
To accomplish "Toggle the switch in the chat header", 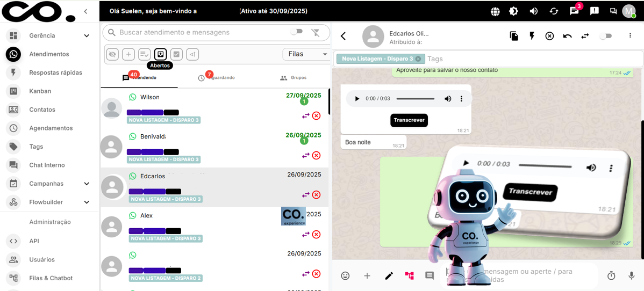I will pyautogui.click(x=606, y=36).
